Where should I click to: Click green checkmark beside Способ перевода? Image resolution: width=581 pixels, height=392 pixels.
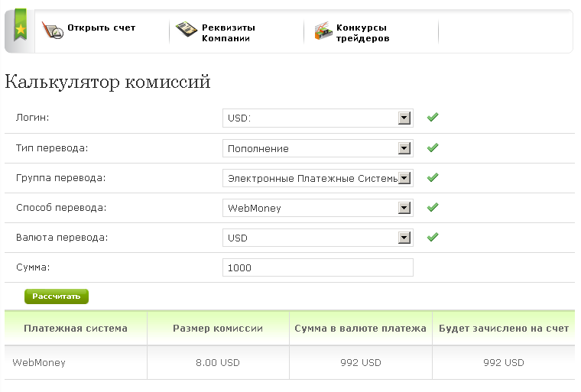click(x=433, y=207)
